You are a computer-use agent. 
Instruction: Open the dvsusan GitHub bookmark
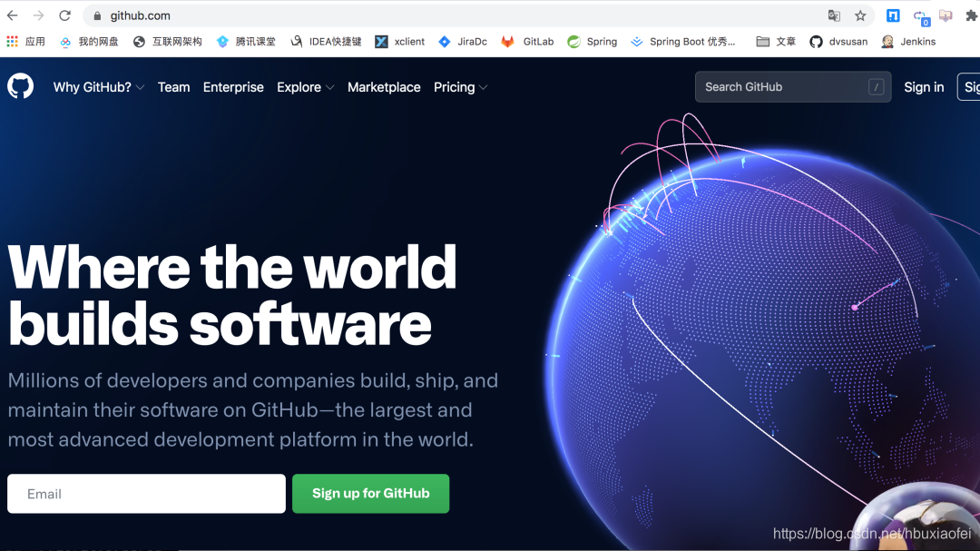click(838, 42)
